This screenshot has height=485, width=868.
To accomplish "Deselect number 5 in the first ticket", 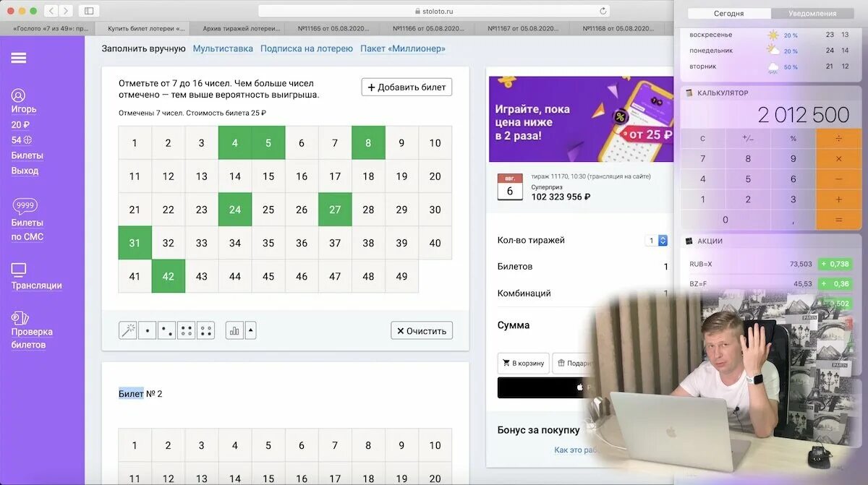I will (x=268, y=142).
